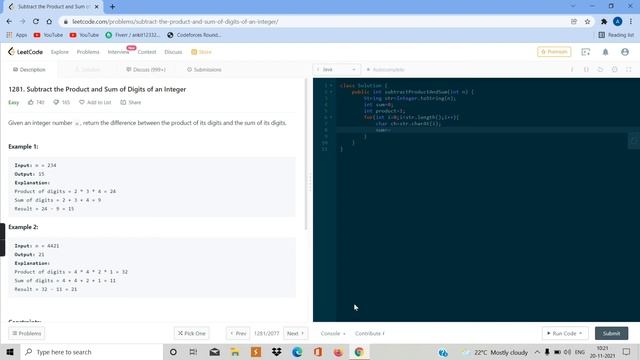Open the Interview navigation item

coord(118,52)
